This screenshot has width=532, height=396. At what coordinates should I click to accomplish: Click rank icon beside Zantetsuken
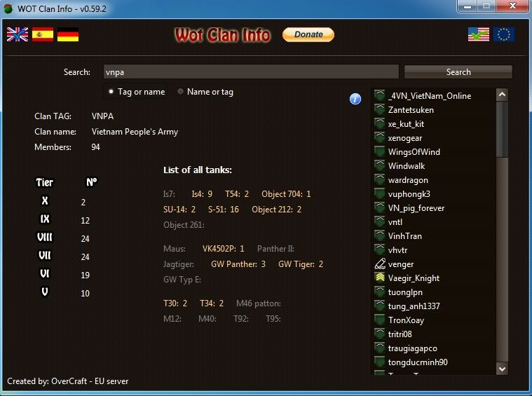pos(380,109)
